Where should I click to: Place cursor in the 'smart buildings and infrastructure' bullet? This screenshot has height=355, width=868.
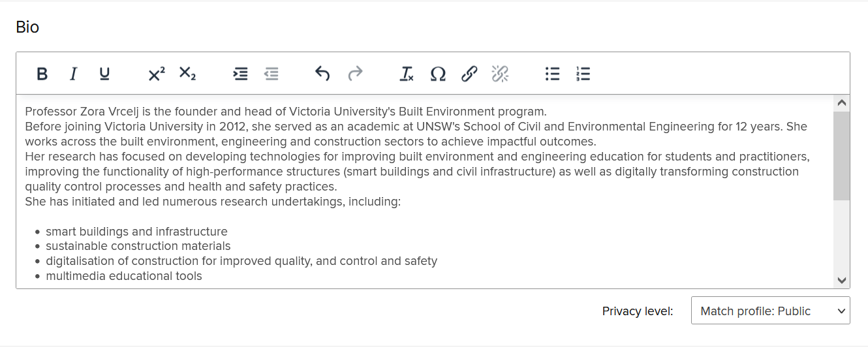click(x=136, y=232)
